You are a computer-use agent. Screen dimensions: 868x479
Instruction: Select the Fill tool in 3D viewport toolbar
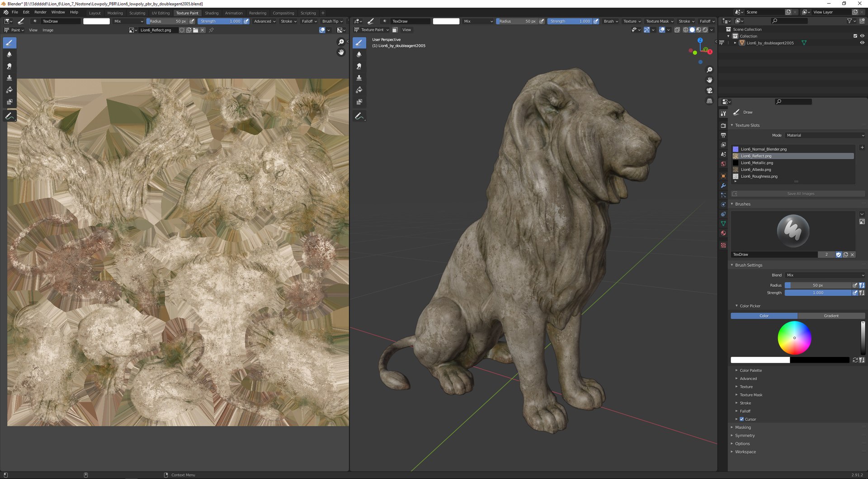pos(359,90)
